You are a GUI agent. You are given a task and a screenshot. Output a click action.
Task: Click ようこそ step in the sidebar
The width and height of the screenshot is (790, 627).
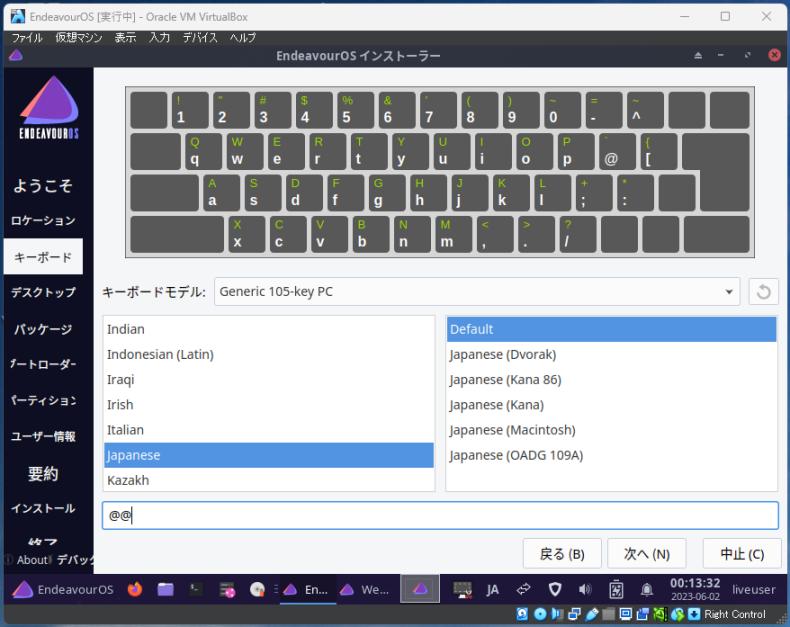(43, 185)
